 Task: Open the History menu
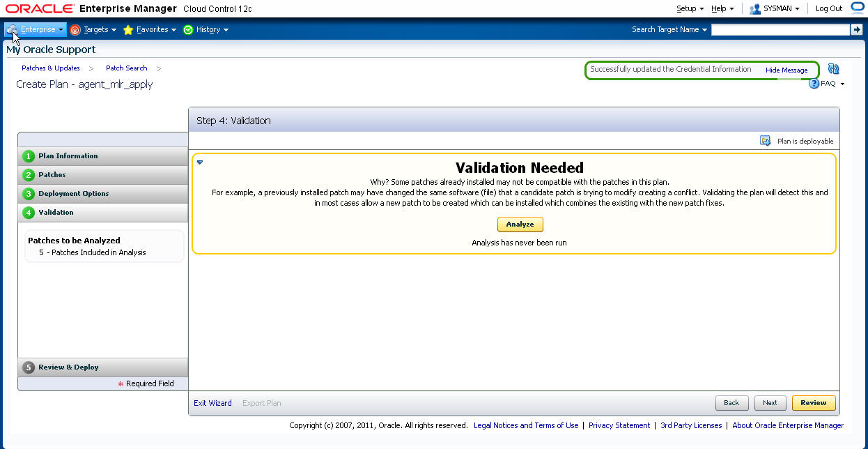206,29
